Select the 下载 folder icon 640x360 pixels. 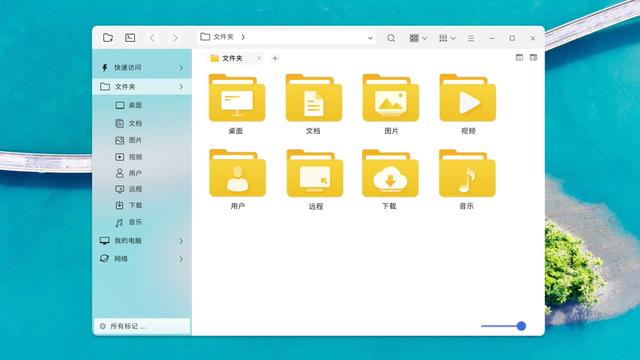[390, 173]
